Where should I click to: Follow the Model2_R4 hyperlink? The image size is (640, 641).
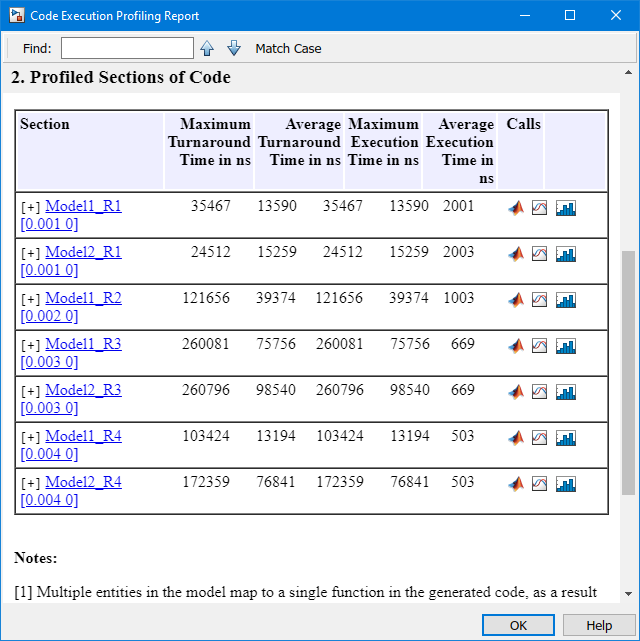[x=83, y=482]
